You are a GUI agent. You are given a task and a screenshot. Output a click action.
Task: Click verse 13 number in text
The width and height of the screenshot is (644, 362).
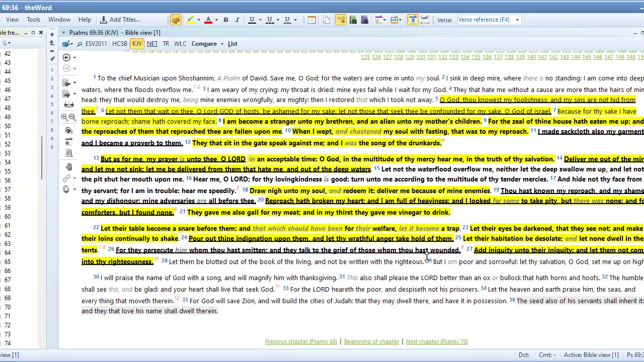(x=96, y=158)
